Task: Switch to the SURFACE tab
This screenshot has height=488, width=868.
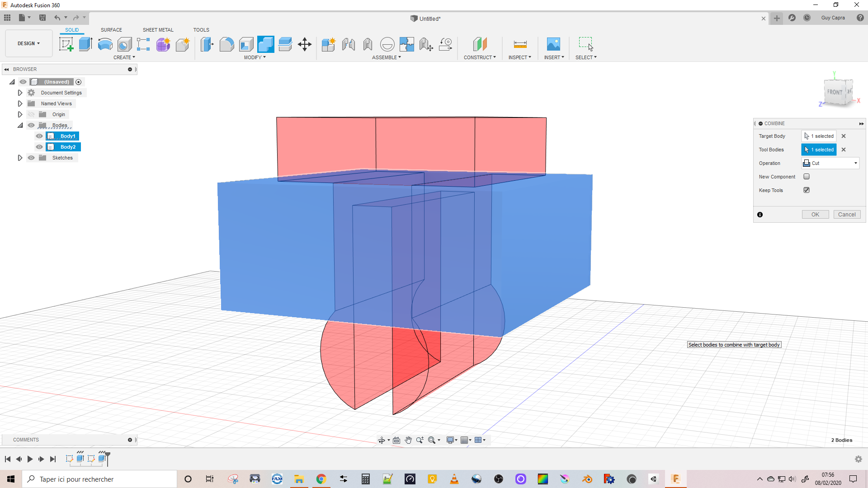Action: pyautogui.click(x=111, y=30)
